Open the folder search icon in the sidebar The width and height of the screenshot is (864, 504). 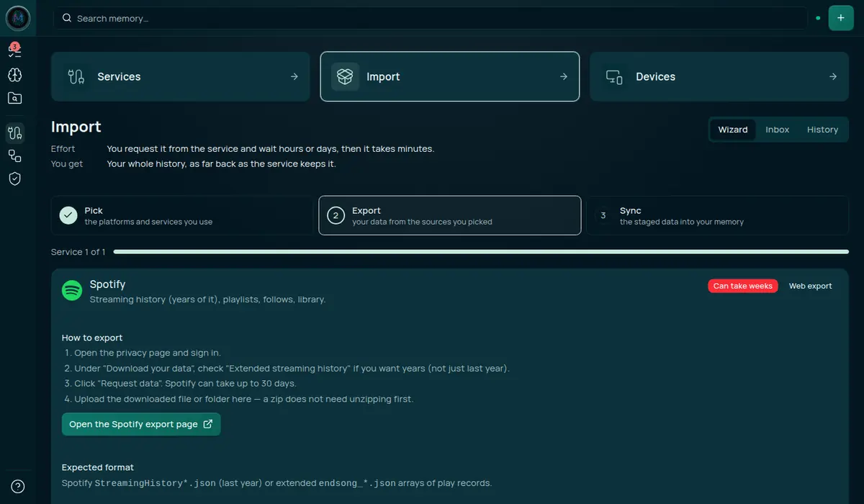[14, 99]
